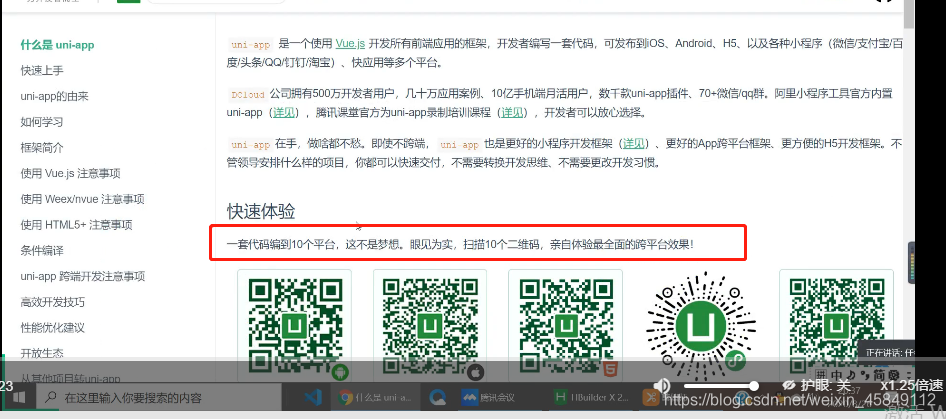Change the x1.25 playback speed
This screenshot has width=946, height=419.
click(911, 385)
